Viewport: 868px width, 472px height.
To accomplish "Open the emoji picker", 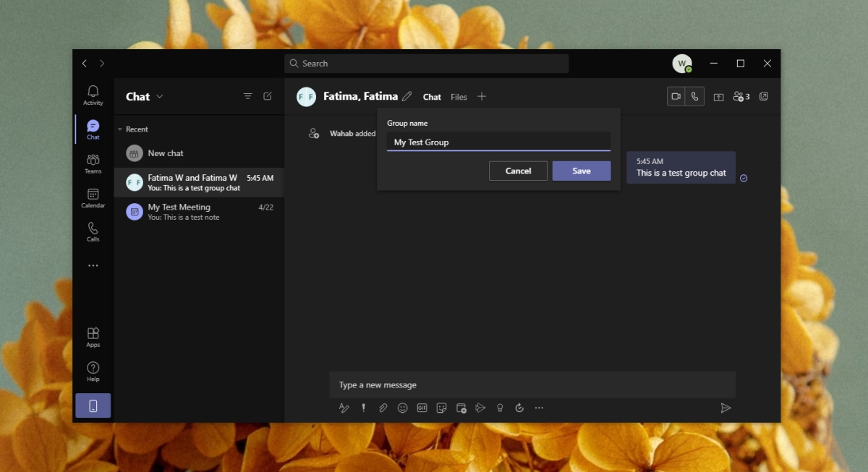I will [x=402, y=408].
